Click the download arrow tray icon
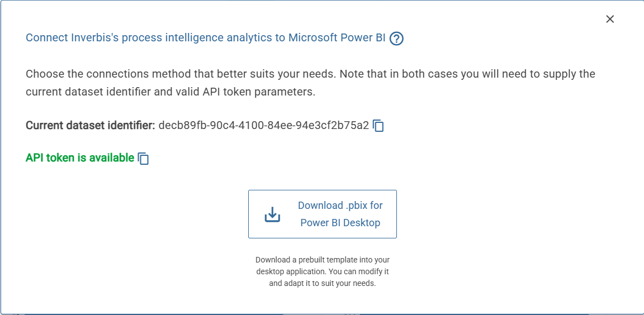Screen dimensions: 644x315 pos(272,214)
